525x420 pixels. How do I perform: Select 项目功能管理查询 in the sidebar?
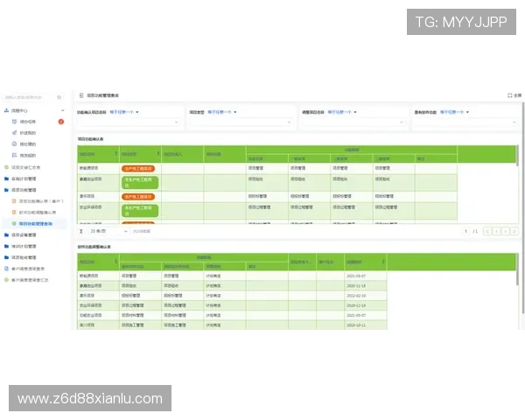tap(34, 223)
